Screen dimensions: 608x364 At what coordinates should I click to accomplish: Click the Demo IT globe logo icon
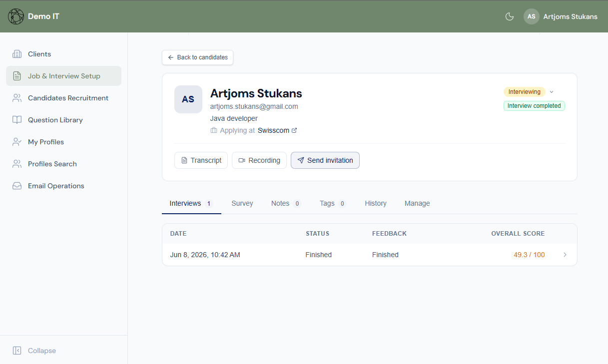click(16, 16)
